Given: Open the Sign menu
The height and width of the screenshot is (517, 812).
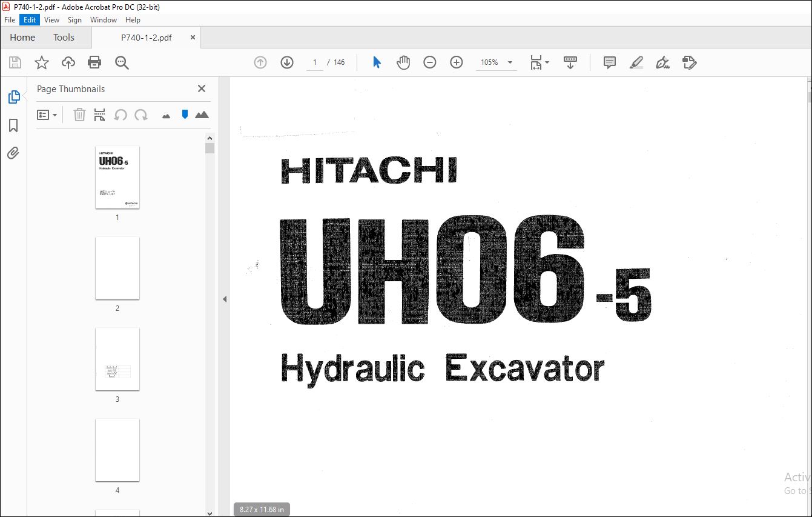Looking at the screenshot, I should (74, 20).
